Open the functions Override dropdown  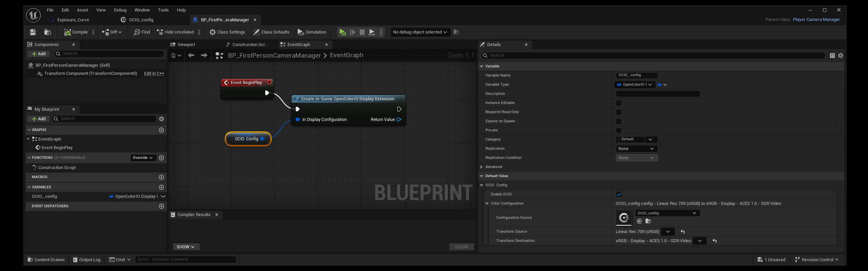click(143, 158)
